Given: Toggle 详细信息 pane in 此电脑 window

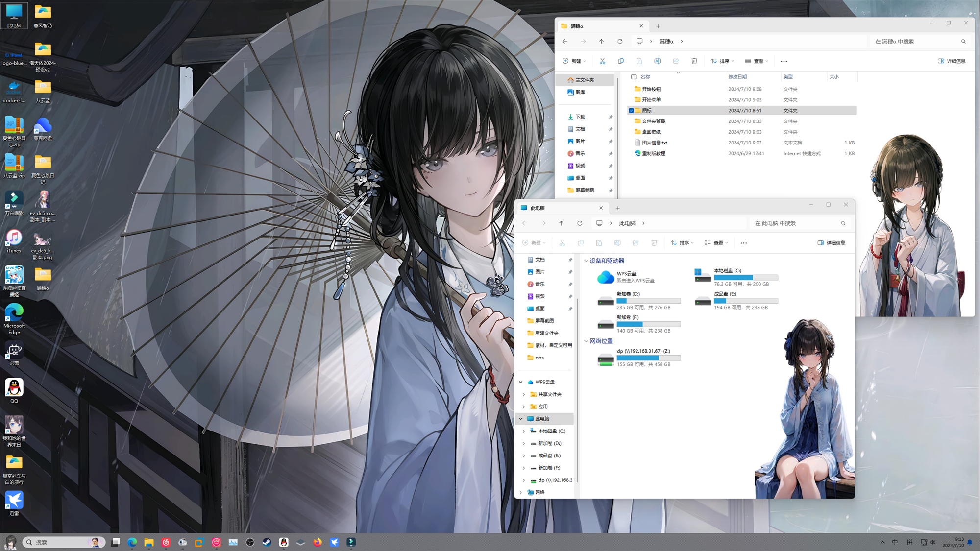Looking at the screenshot, I should 832,243.
